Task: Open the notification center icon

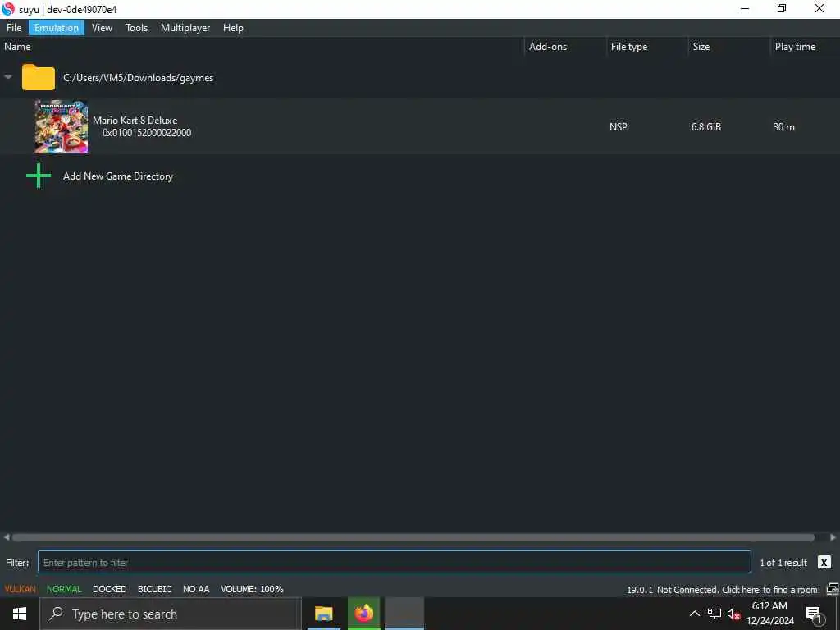Action: (x=814, y=614)
